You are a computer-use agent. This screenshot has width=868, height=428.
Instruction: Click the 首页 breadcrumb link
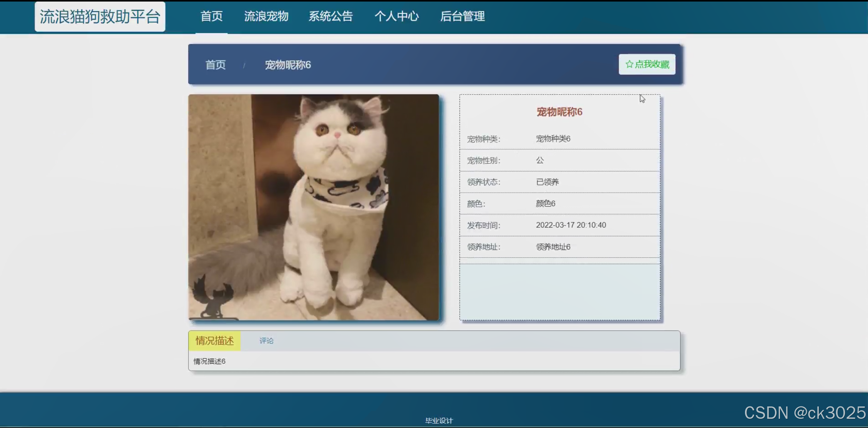[x=216, y=65]
